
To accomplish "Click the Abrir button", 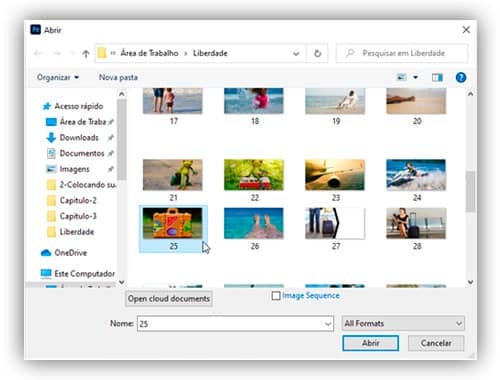I will pyautogui.click(x=370, y=343).
